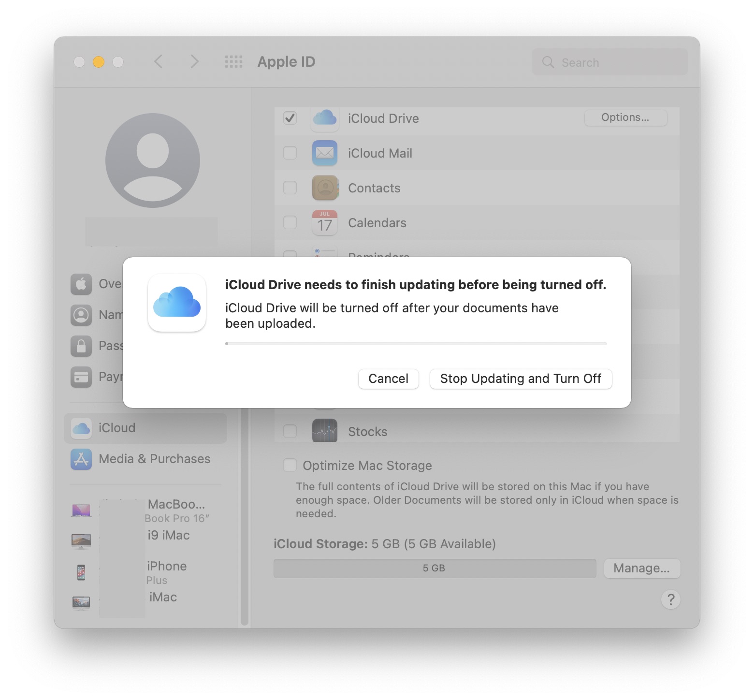This screenshot has height=700, width=754.
Task: Click the 5 GB storage bar
Action: pos(435,569)
